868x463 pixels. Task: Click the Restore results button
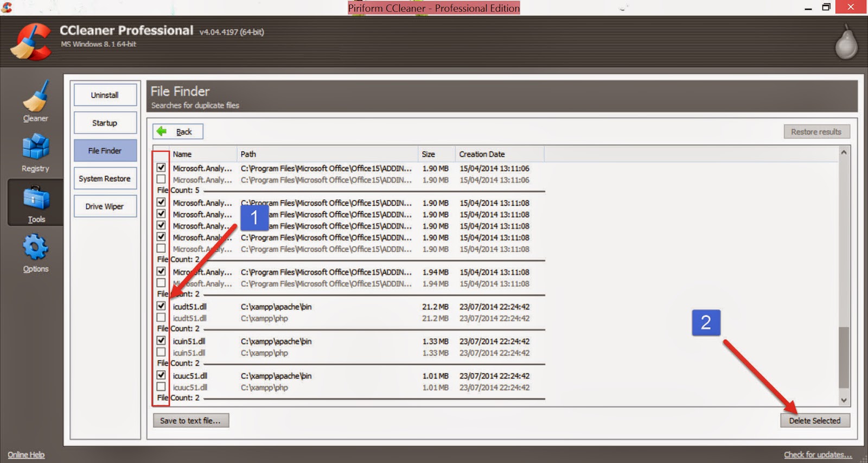tap(816, 131)
